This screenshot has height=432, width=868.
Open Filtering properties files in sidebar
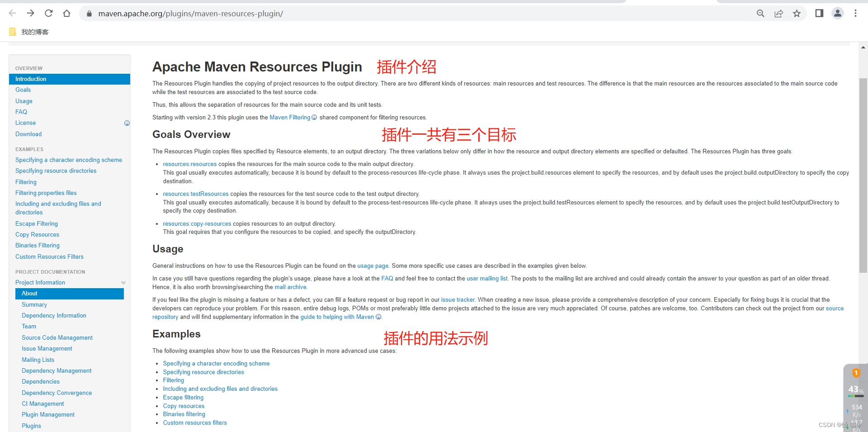[x=46, y=193]
